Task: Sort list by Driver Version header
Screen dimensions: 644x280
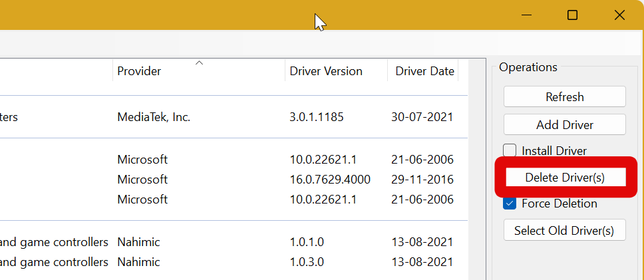Action: [x=326, y=71]
